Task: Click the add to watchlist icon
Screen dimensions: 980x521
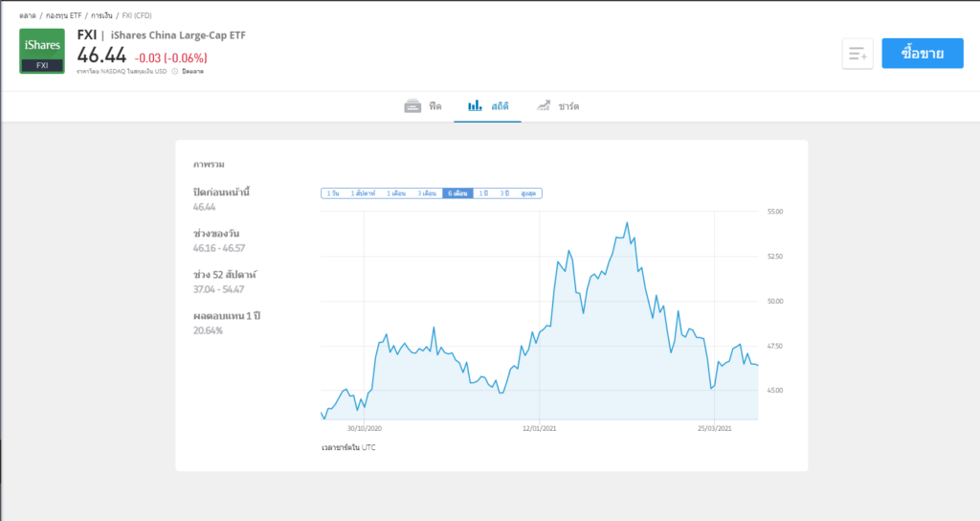Action: point(857,55)
